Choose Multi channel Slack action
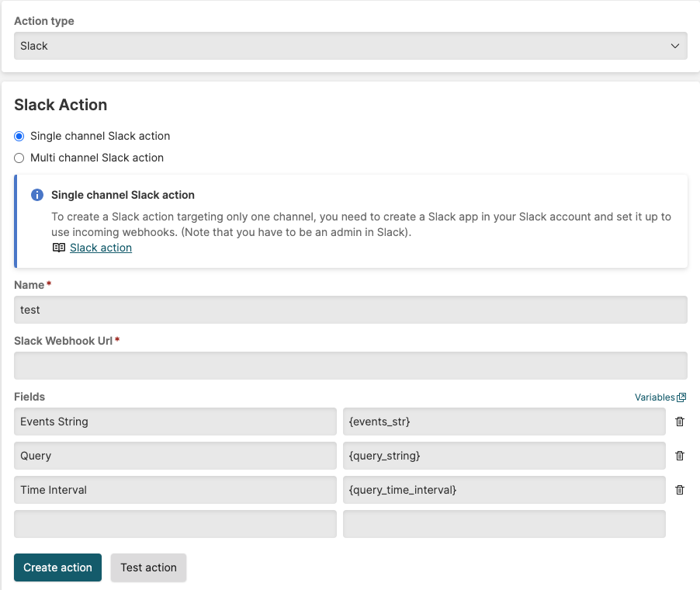700x590 pixels. tap(19, 158)
